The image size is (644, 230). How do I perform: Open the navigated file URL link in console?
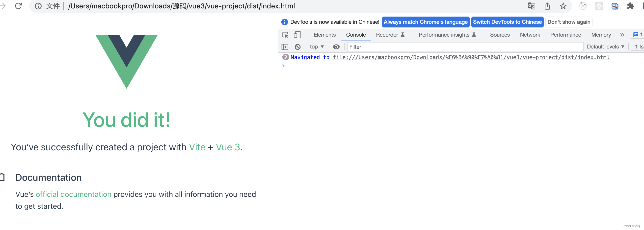tap(471, 57)
